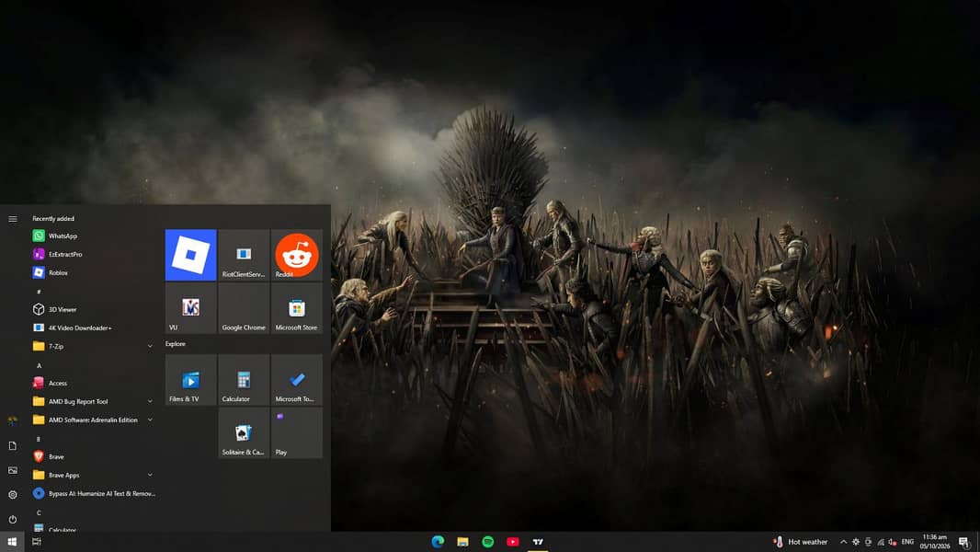Open the clock showing 11:36 am
This screenshot has height=552, width=980.
point(935,542)
